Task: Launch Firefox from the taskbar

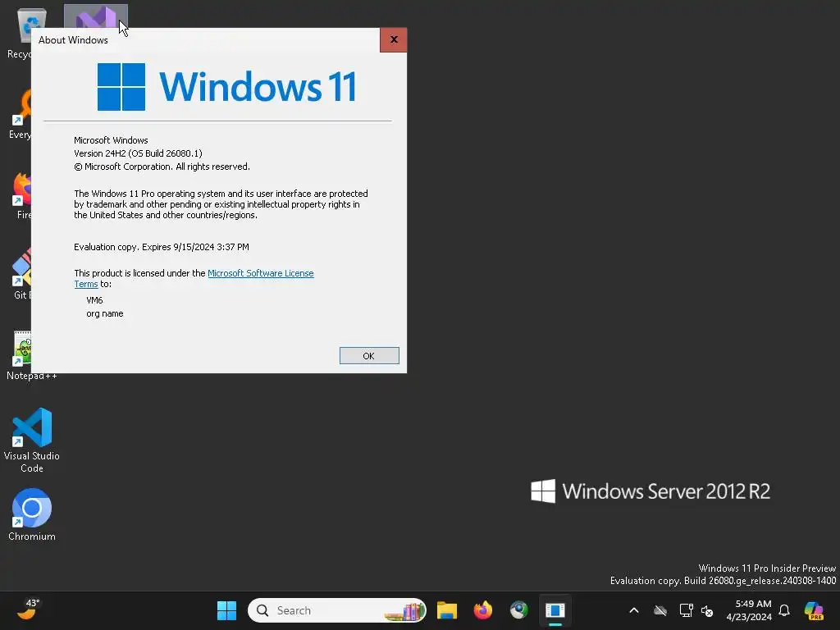Action: (482, 610)
